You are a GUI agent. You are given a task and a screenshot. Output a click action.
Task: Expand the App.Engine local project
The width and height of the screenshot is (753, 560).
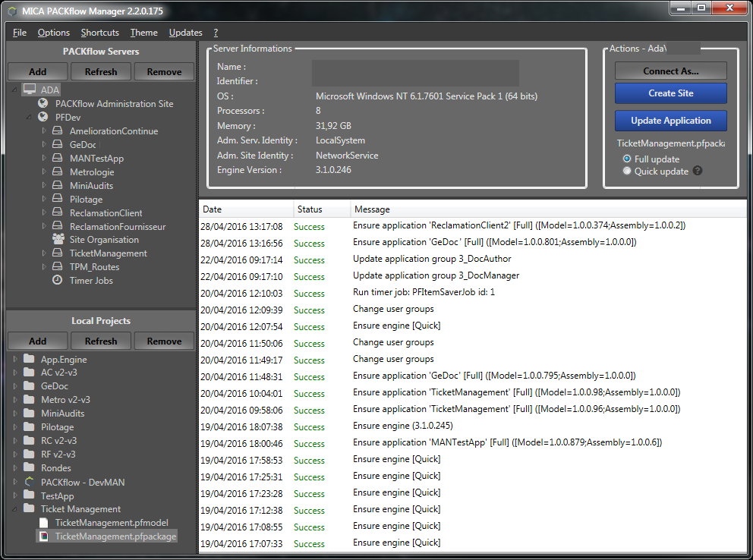[15, 359]
